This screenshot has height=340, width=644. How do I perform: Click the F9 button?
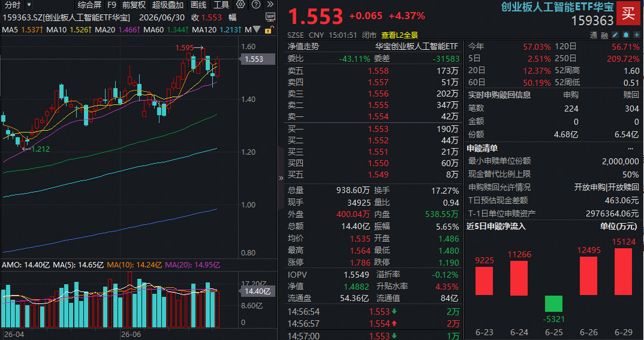(112, 5)
